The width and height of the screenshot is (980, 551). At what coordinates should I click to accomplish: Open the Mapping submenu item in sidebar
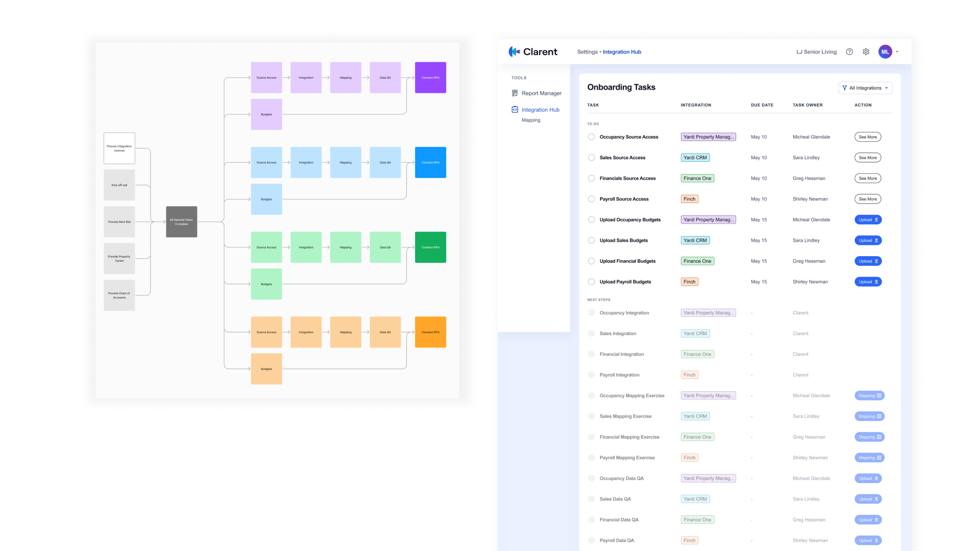[531, 120]
